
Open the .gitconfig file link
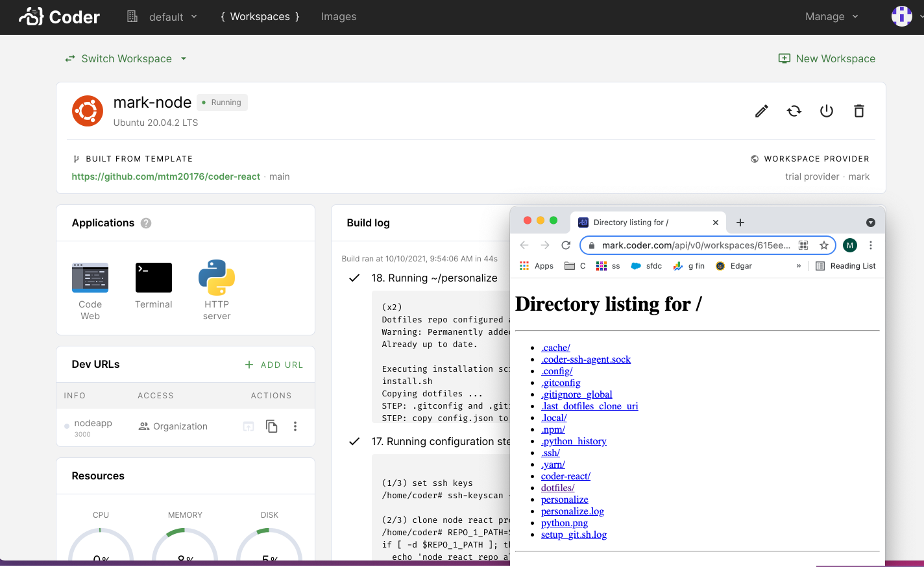tap(561, 383)
